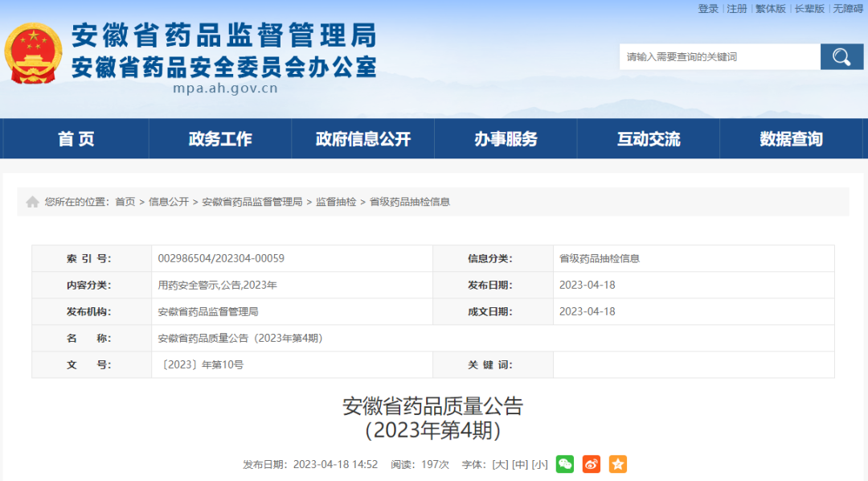Share article via Weibo icon

point(591,464)
